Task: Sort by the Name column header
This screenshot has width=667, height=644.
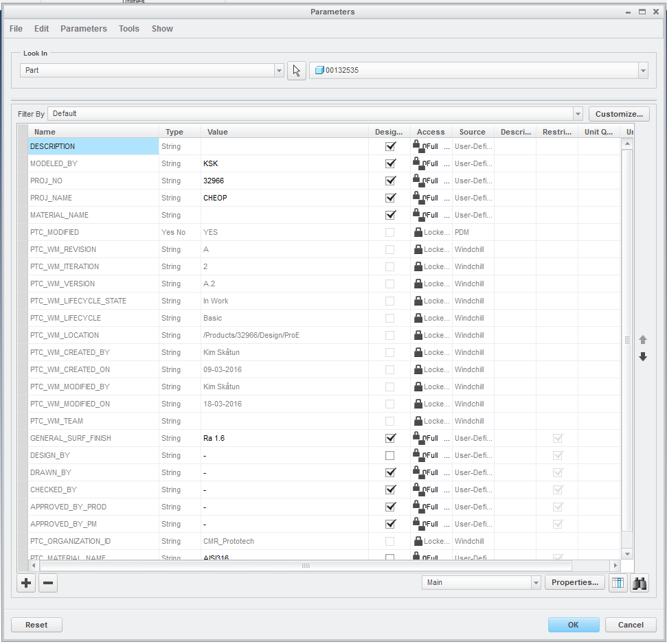Action: (x=93, y=132)
